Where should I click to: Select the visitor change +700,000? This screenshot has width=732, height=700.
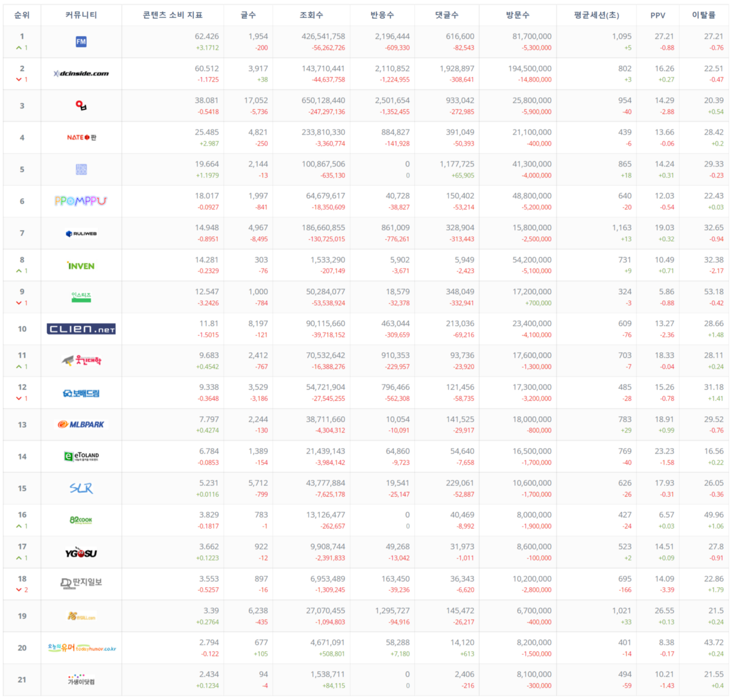[537, 303]
